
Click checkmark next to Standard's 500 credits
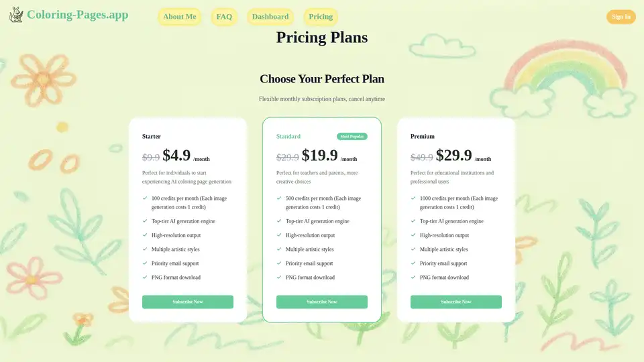279,198
